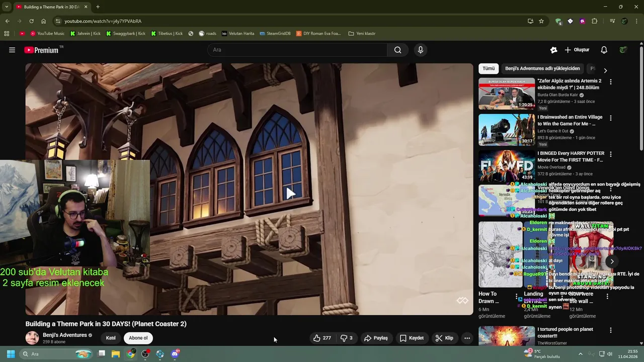This screenshot has height=362, width=644.
Task: Open options for How To Drawn short
Action: coord(516,297)
